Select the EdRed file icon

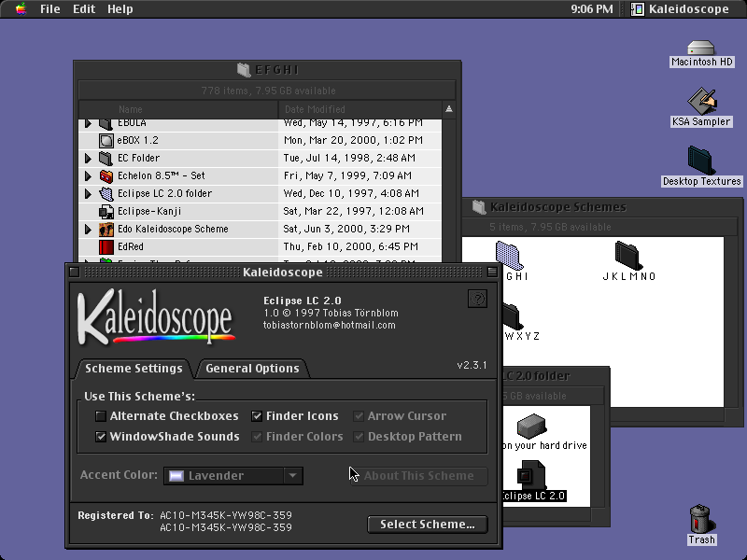pyautogui.click(x=106, y=246)
